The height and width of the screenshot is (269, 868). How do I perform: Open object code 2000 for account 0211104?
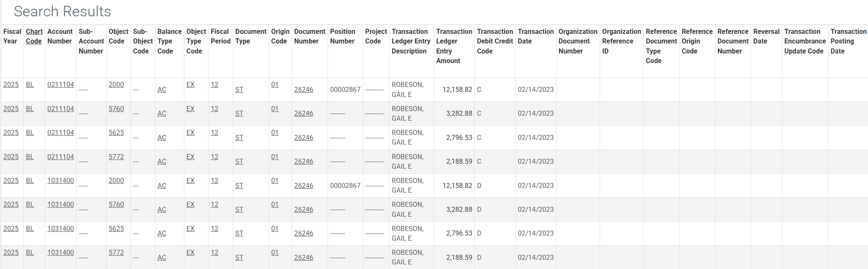[116, 84]
